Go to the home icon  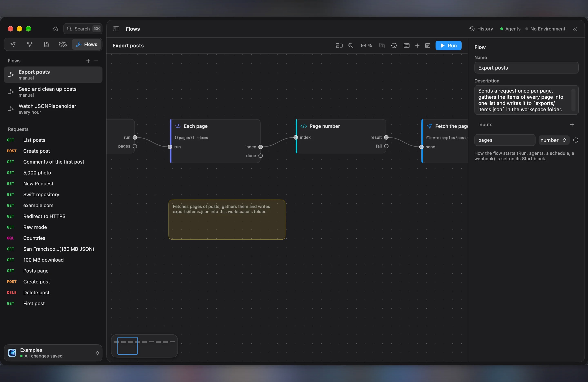click(x=56, y=29)
